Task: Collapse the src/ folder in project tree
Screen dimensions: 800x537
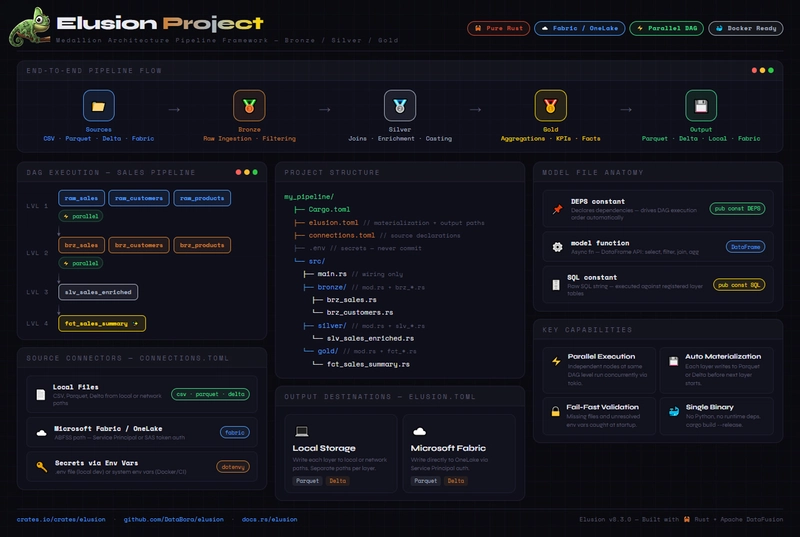Action: pyautogui.click(x=302, y=260)
